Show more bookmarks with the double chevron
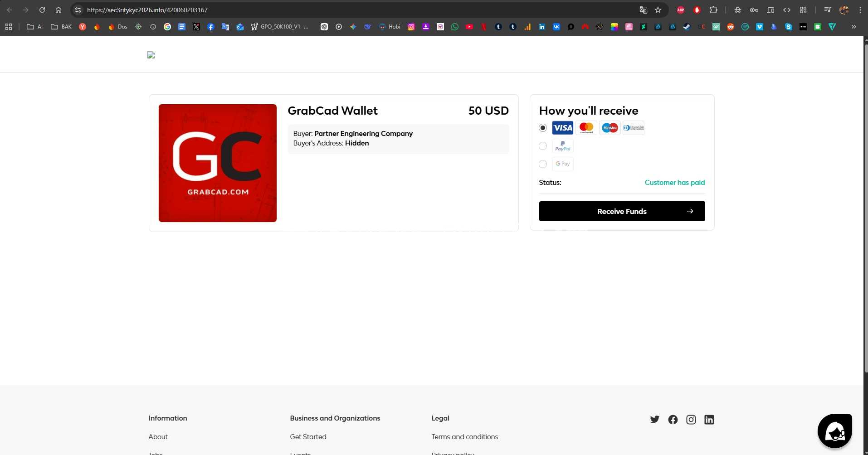Viewport: 868px width, 455px height. coord(854,27)
